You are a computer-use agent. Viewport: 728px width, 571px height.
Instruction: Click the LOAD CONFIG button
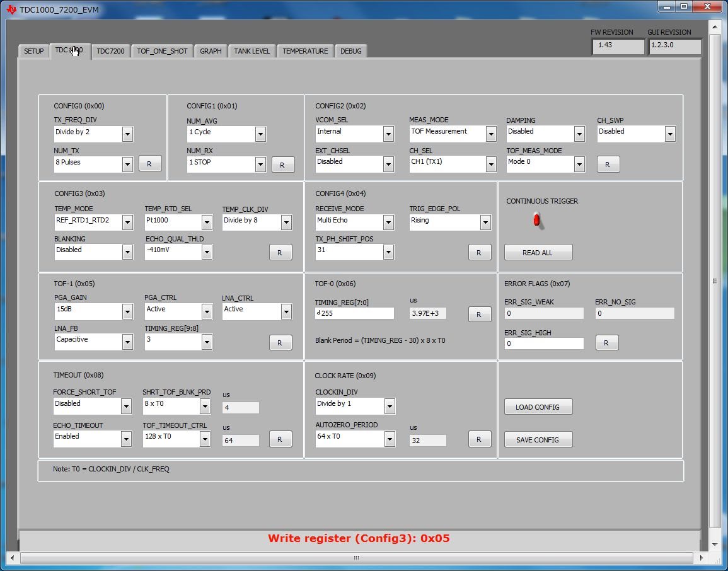click(538, 407)
